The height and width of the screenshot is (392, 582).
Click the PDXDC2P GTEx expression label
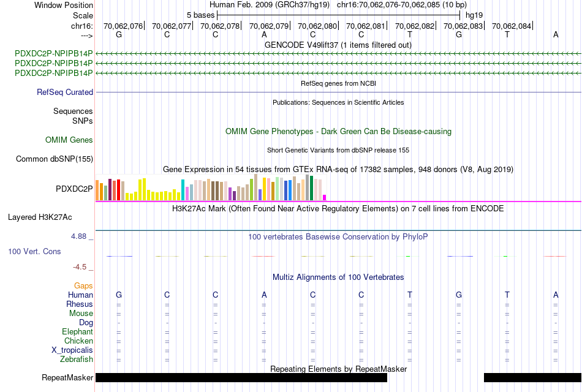click(74, 189)
